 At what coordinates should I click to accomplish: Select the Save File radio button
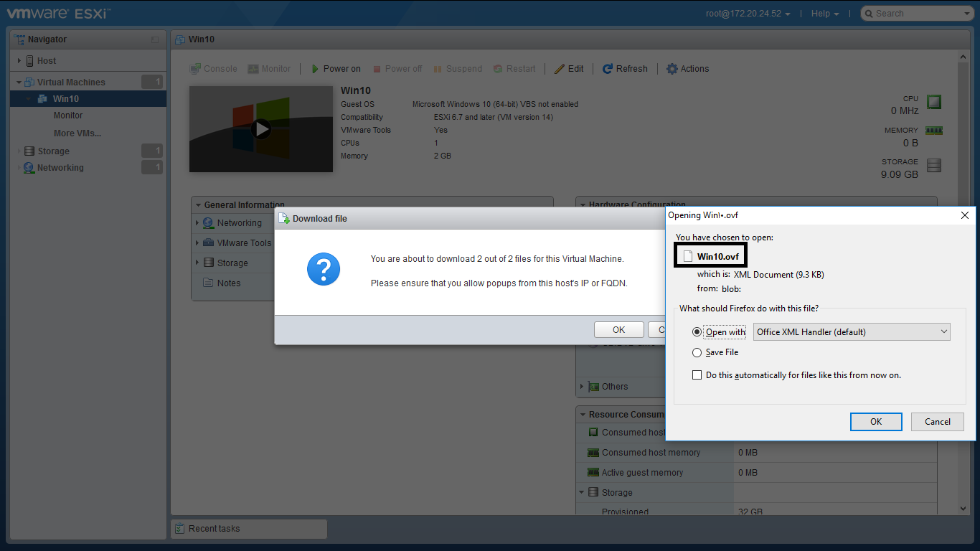[x=697, y=352]
